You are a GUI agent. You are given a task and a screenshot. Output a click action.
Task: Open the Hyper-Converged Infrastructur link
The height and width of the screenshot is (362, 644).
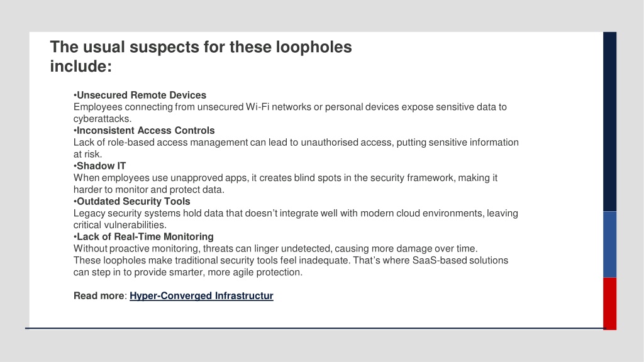(x=201, y=296)
